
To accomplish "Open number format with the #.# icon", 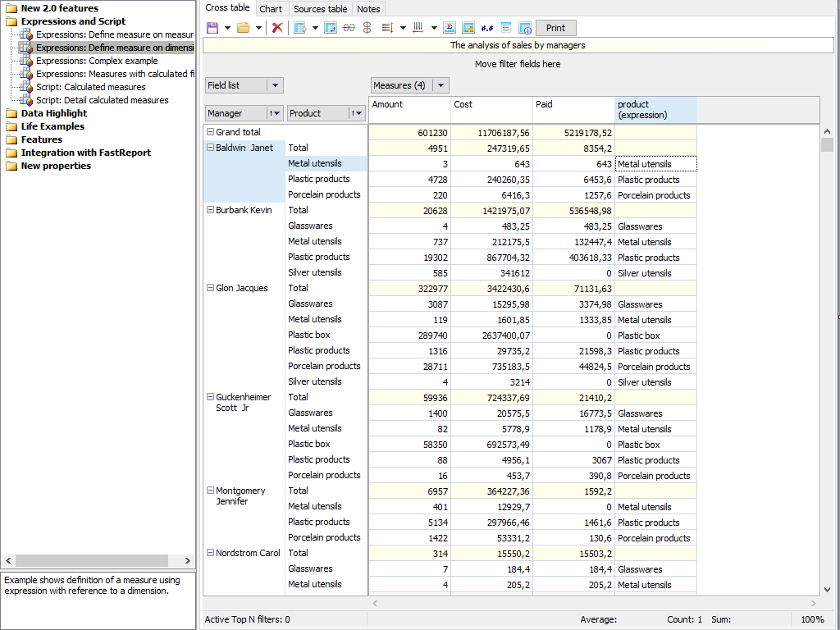I will pos(487,27).
